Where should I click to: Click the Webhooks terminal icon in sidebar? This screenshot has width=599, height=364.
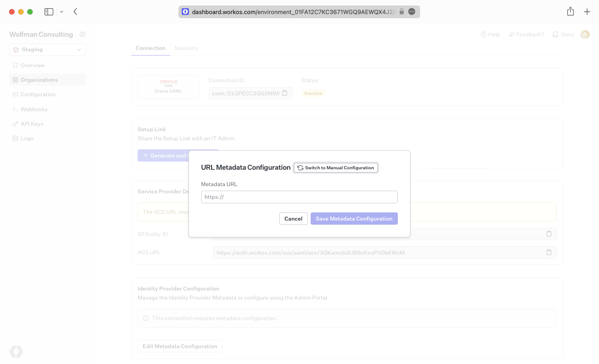[15, 109]
